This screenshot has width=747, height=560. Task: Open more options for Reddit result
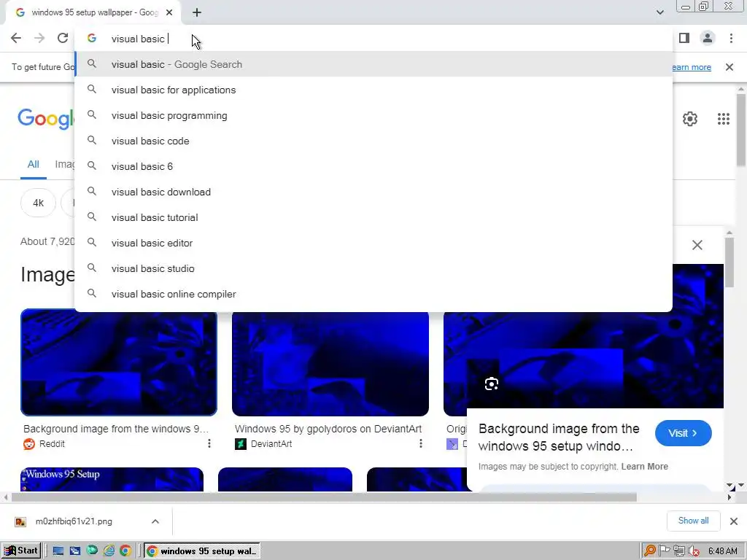pyautogui.click(x=209, y=444)
